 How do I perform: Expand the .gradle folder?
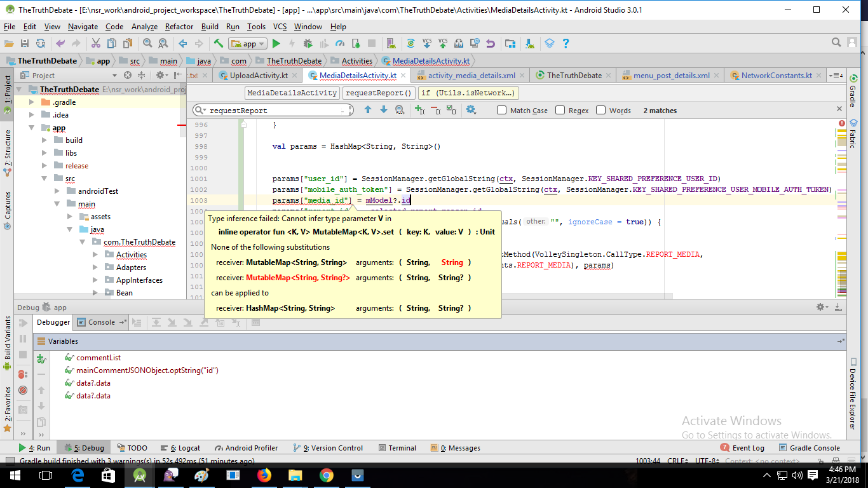[31, 102]
